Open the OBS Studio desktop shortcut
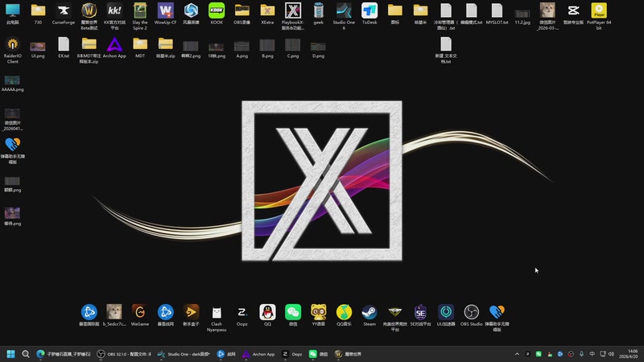This screenshot has height=362, width=644. click(x=471, y=315)
